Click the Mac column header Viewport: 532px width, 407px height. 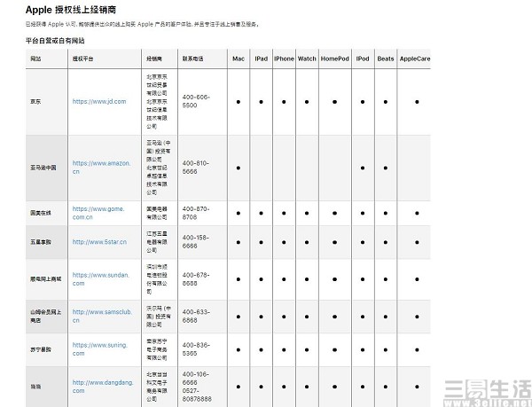pyautogui.click(x=239, y=59)
